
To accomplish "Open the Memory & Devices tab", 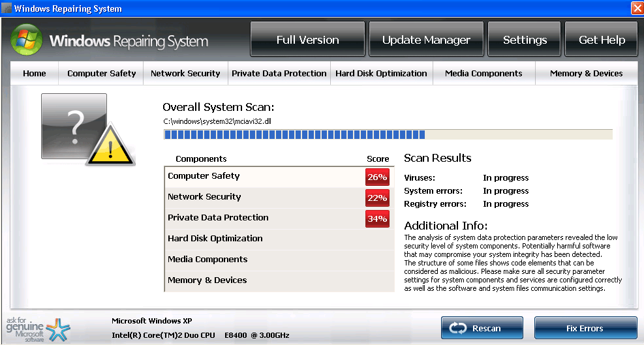I will [586, 74].
